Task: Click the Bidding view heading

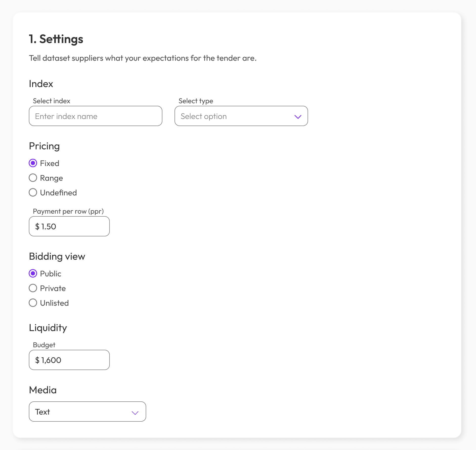Action: coord(57,256)
